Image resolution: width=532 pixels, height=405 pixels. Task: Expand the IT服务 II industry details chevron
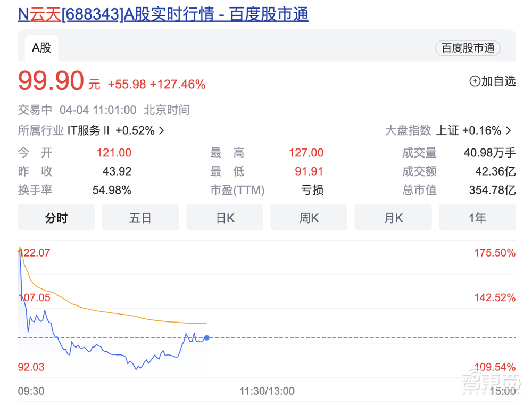click(x=161, y=130)
